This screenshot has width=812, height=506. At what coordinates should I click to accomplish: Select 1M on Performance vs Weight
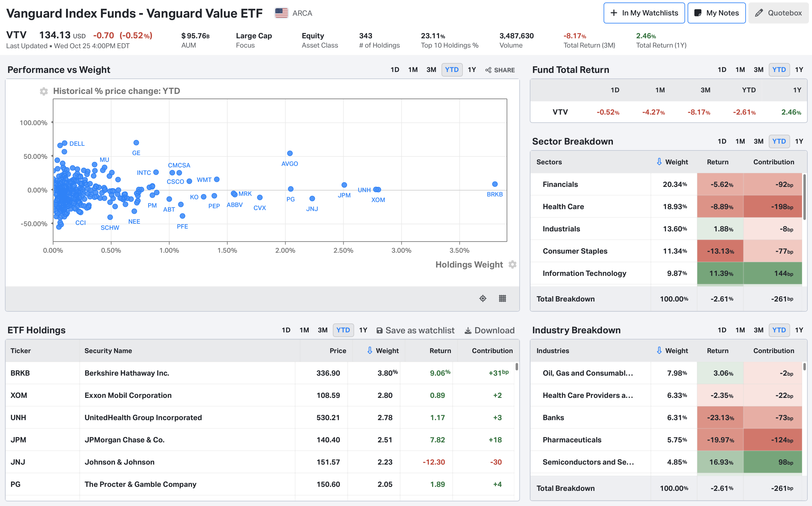point(413,70)
